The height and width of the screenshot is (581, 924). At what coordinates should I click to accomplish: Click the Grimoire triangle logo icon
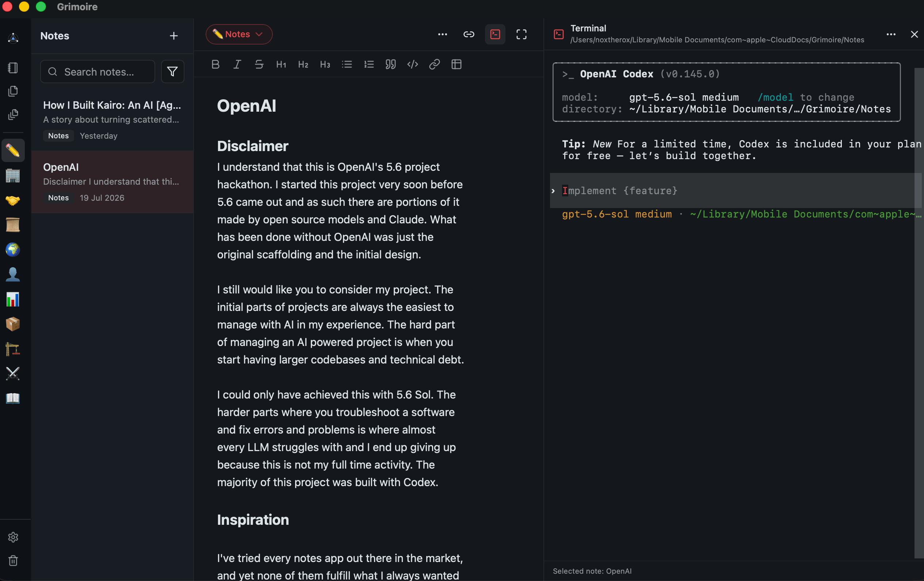click(13, 38)
